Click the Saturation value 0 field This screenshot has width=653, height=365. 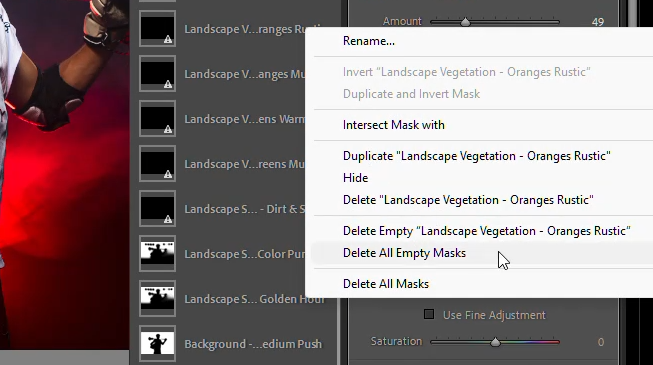coord(601,342)
